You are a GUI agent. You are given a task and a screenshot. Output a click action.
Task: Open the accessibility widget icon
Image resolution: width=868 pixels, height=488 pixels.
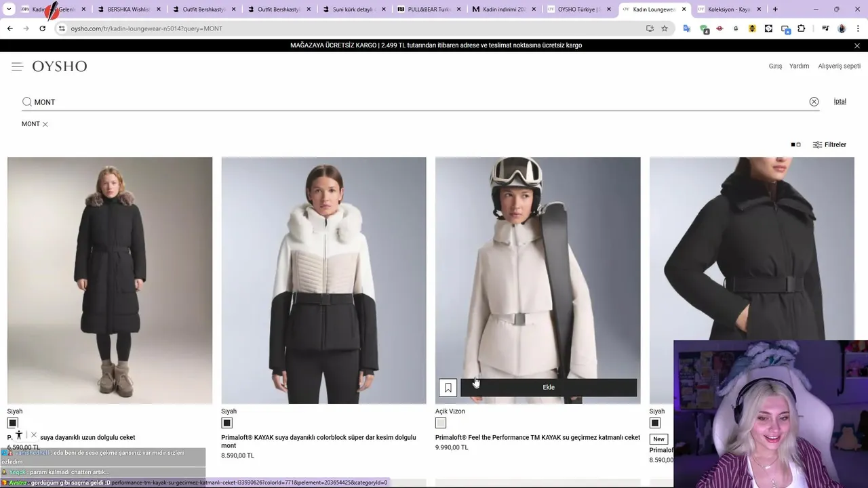(x=19, y=435)
